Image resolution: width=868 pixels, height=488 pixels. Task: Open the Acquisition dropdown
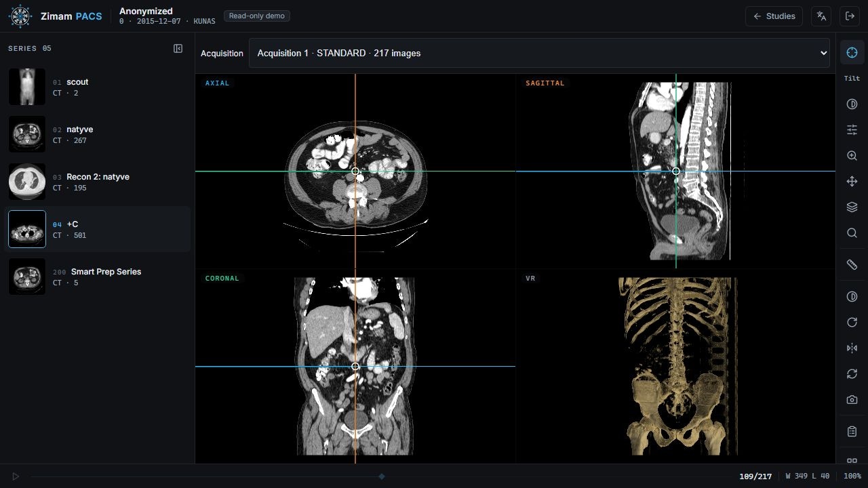pos(539,53)
